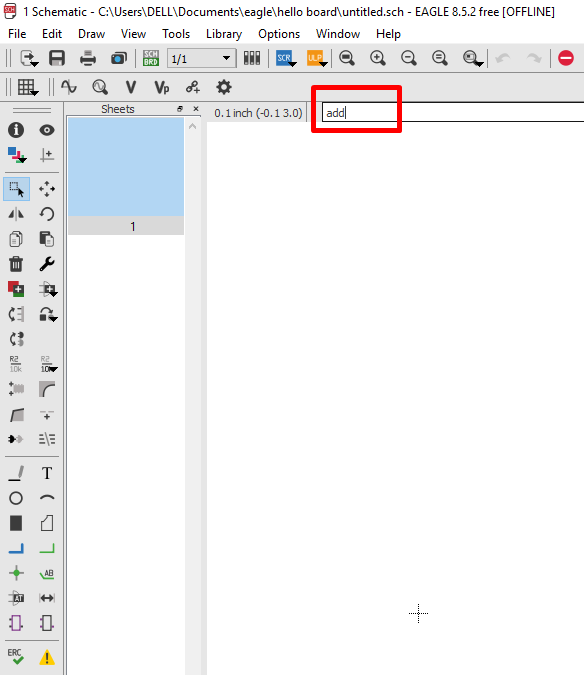Select the Copy tool

point(16,239)
